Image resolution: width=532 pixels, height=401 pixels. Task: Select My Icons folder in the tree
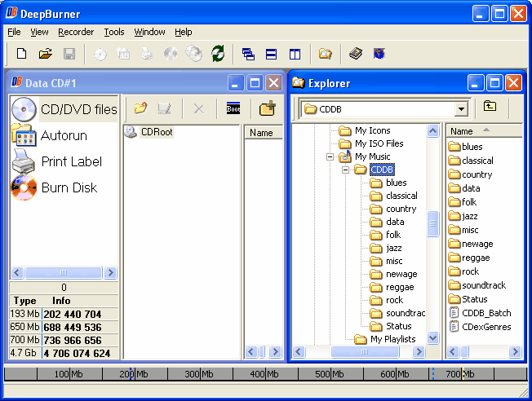click(x=373, y=130)
